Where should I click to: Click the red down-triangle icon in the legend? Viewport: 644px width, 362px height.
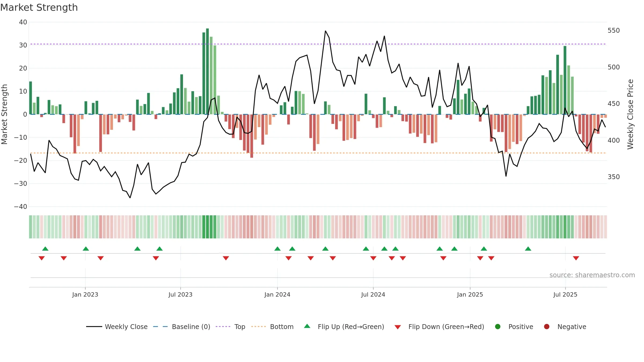(398, 327)
